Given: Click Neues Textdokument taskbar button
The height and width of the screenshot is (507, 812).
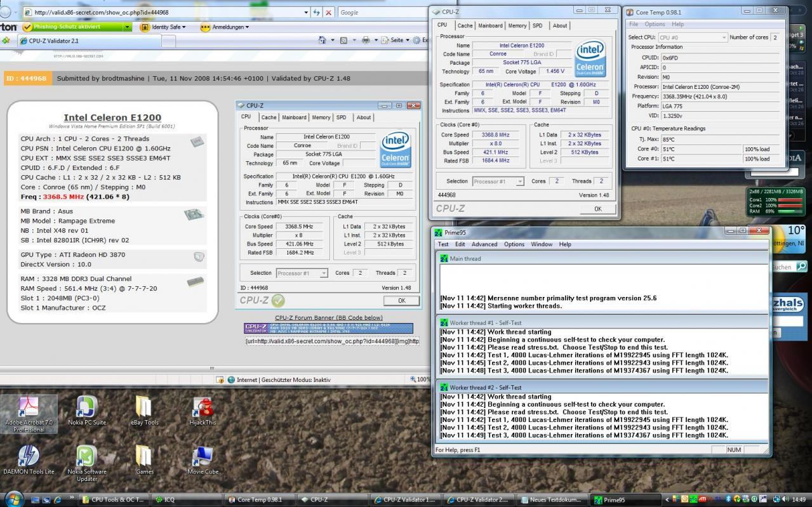Looking at the screenshot, I should coord(553,499).
